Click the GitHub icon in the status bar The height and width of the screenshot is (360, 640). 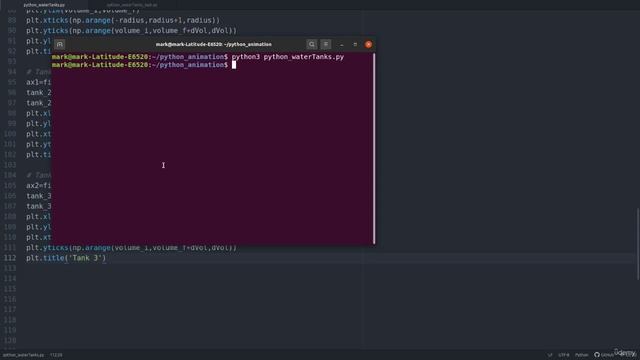coord(597,355)
